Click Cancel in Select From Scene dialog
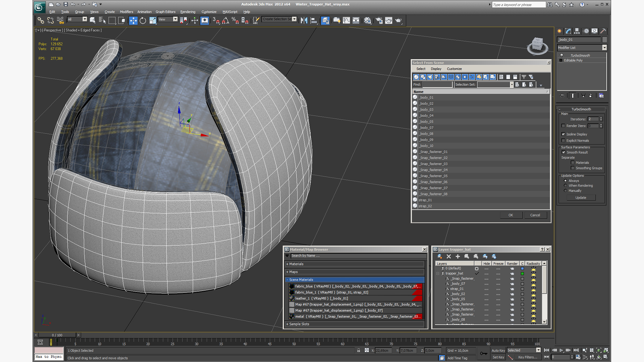This screenshot has width=644, height=362. coord(535,215)
